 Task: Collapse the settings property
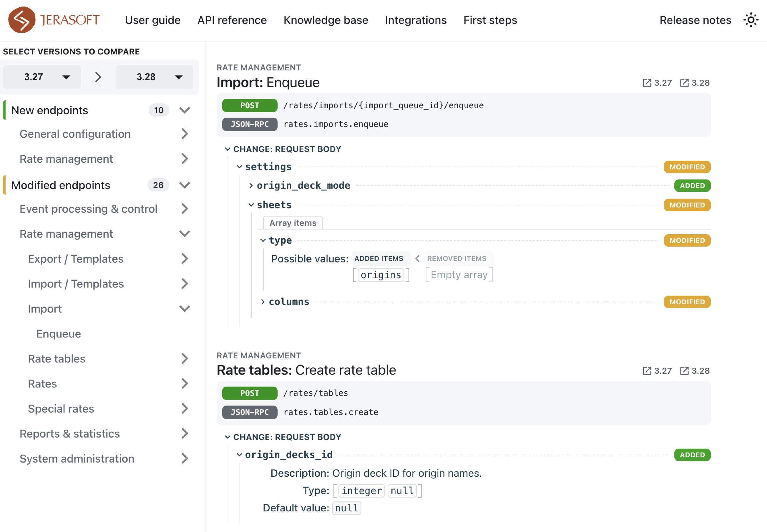pyautogui.click(x=239, y=167)
